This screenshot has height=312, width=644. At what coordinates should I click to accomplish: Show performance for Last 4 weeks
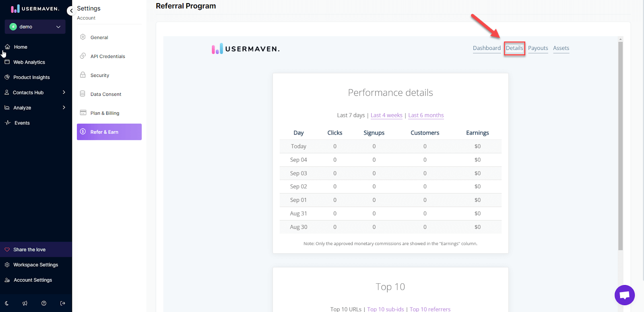point(386,115)
